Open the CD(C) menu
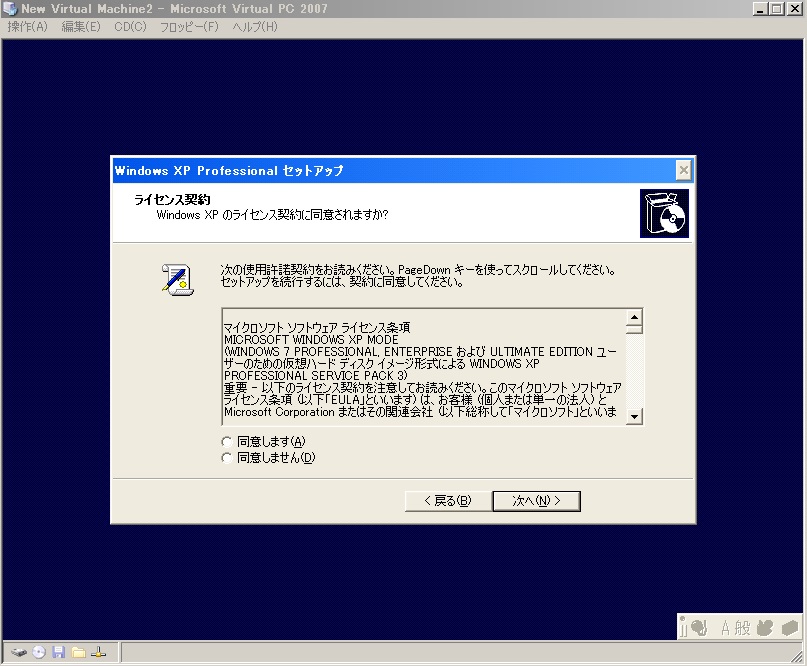Image resolution: width=807 pixels, height=666 pixels. (x=130, y=27)
